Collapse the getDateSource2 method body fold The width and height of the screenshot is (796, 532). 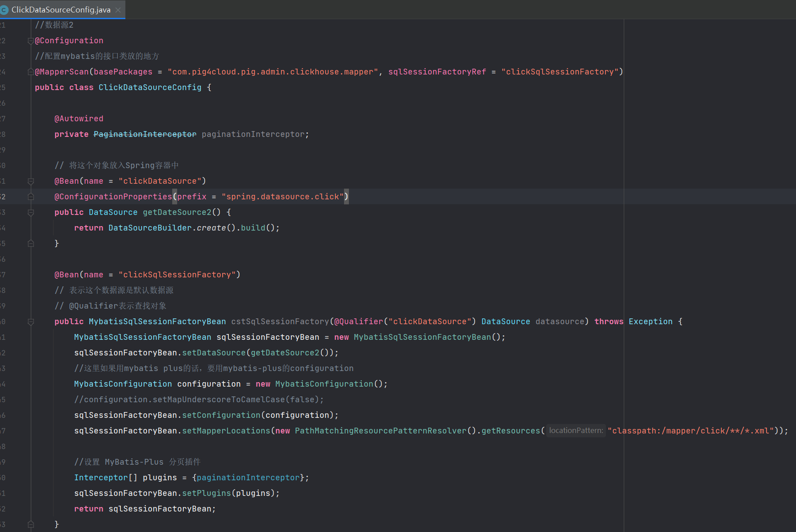(x=30, y=212)
